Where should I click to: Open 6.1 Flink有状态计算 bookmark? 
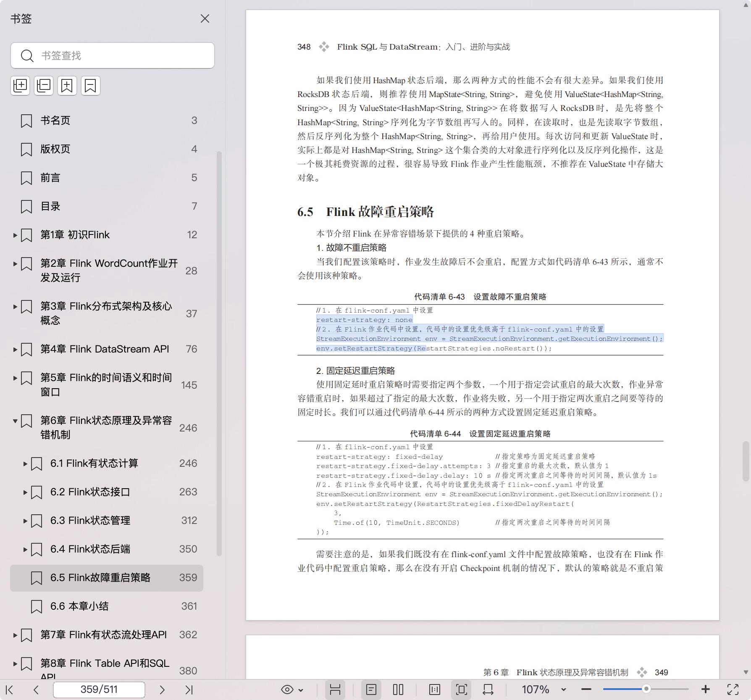tap(94, 463)
